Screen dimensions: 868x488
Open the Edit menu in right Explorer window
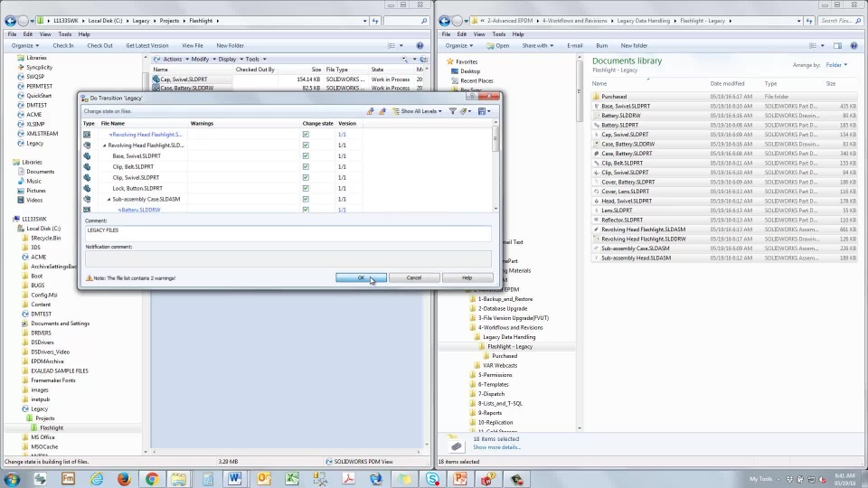tap(462, 34)
